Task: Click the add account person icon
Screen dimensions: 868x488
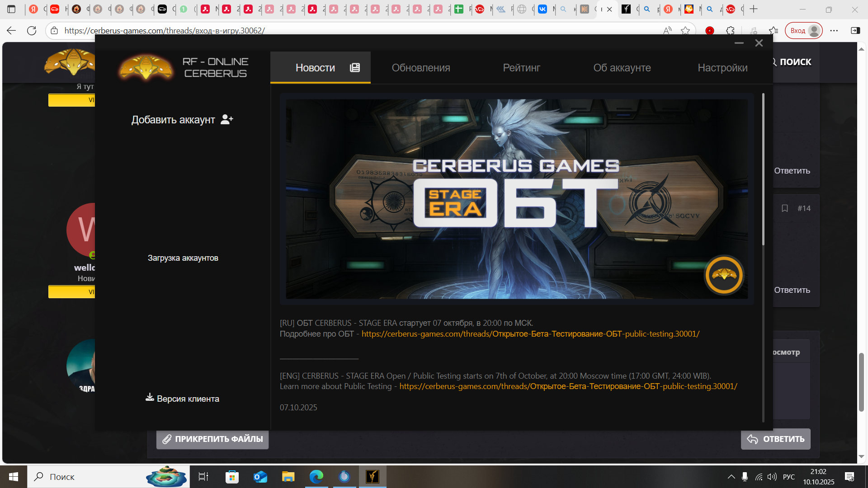Action: pyautogui.click(x=227, y=119)
